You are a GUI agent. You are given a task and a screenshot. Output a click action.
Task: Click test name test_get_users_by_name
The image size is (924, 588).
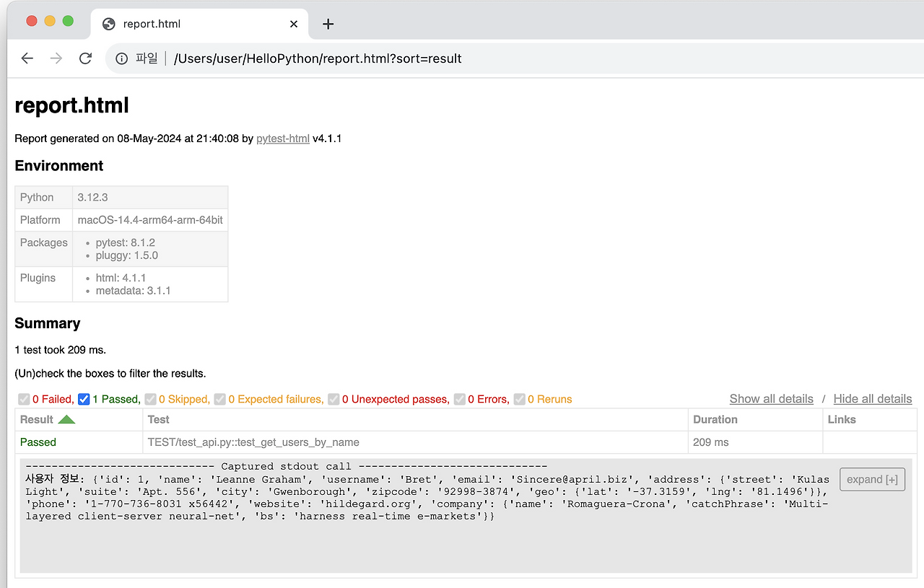[253, 442]
